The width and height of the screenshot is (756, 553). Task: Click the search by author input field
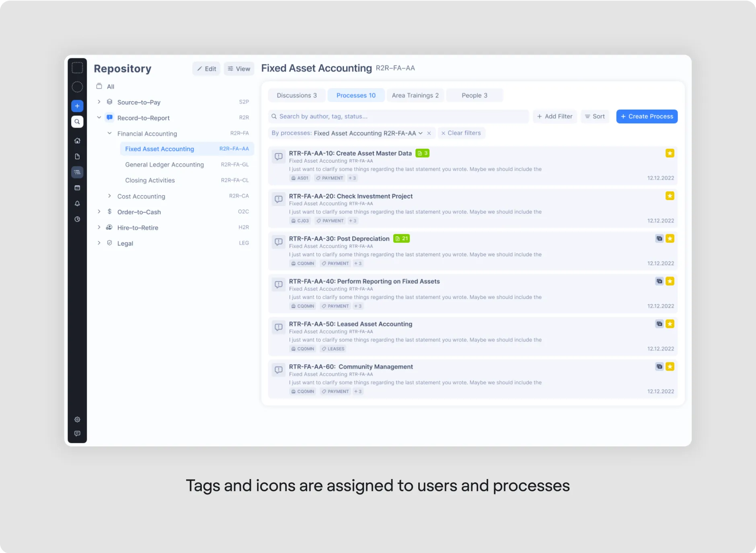point(398,116)
